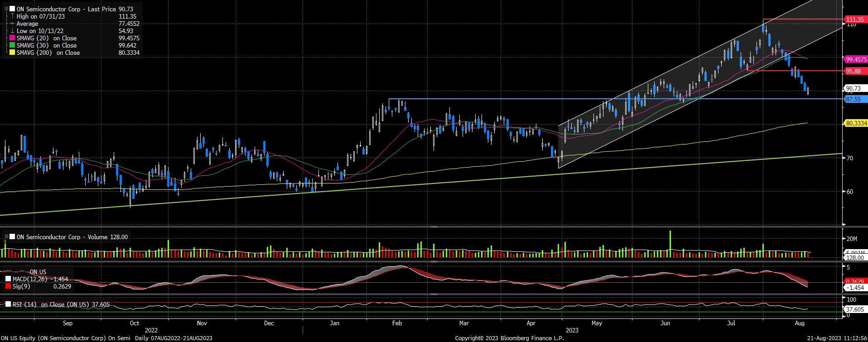Select 'SMAVG (200) on Close' legend label

pyautogui.click(x=48, y=53)
